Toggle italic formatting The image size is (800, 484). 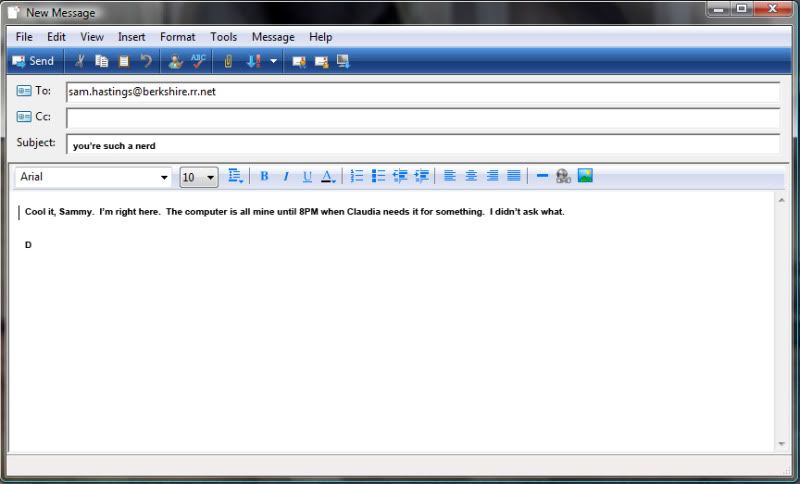point(286,176)
